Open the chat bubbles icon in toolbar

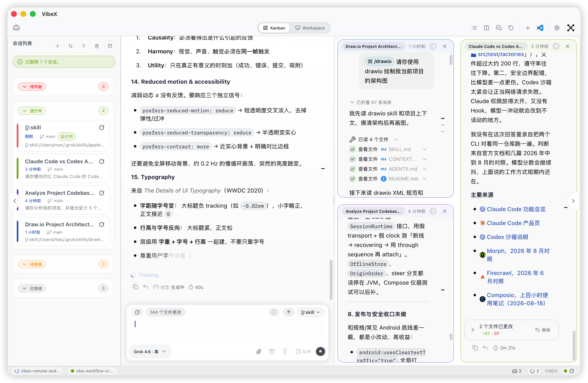point(499,28)
